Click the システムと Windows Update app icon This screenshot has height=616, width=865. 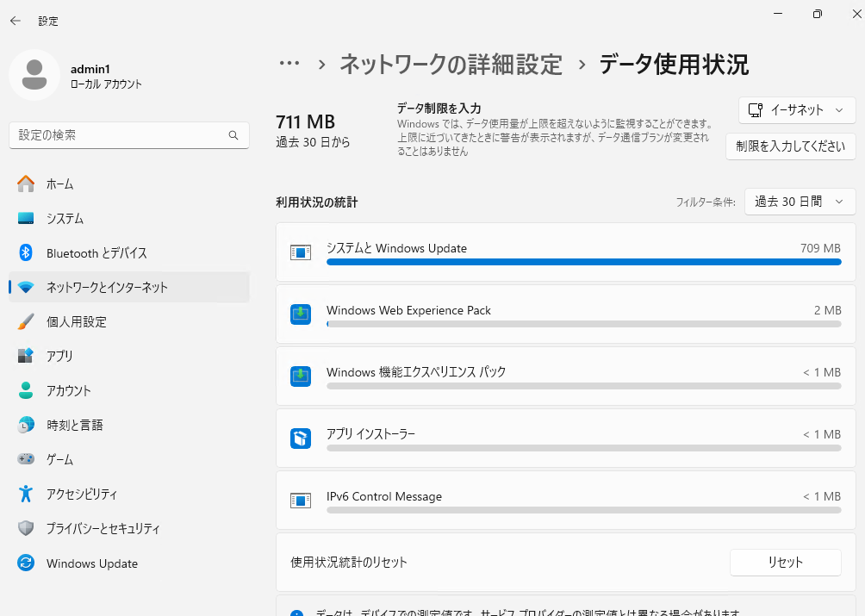[301, 252]
